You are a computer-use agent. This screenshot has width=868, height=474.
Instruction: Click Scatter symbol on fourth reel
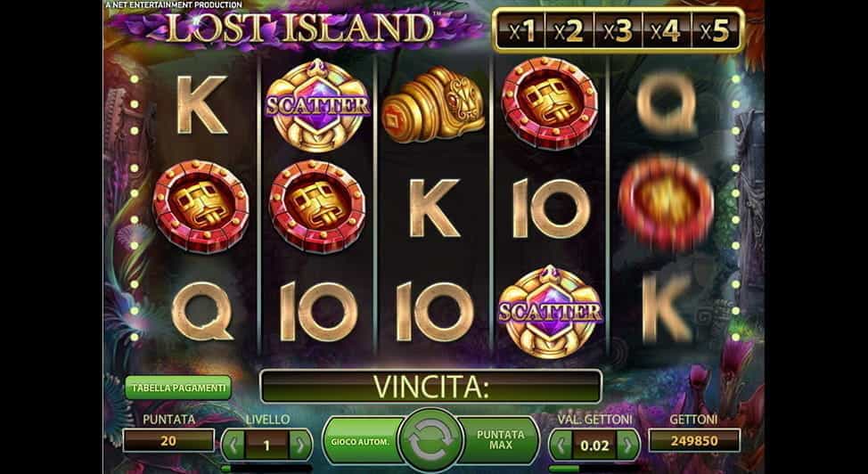click(x=550, y=313)
